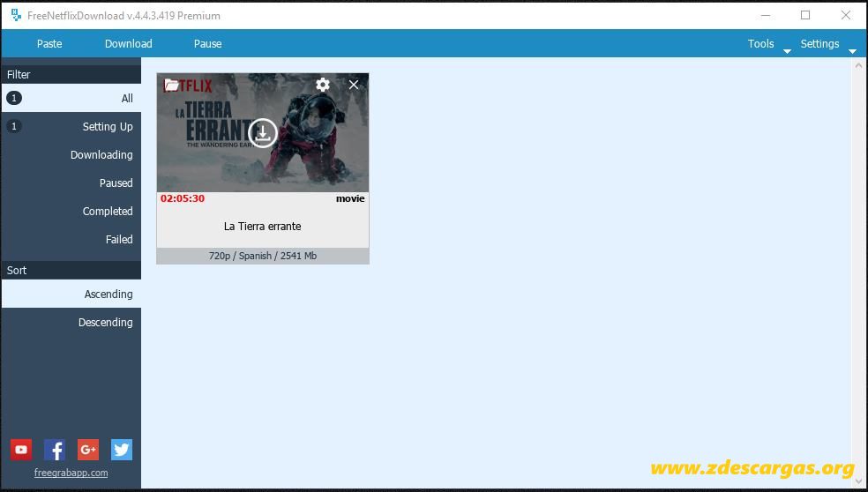Click the Pause toolbar button
Viewport: 868px width, 492px height.
(207, 44)
